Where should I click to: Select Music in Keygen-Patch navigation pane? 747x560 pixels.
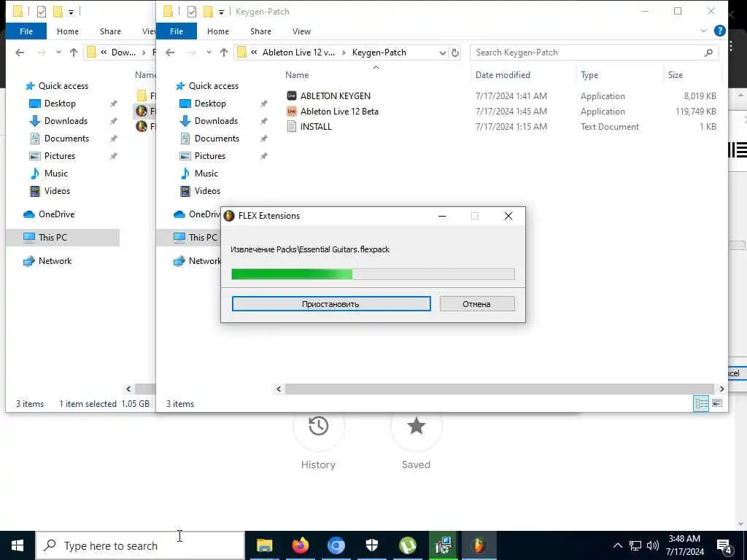point(206,174)
